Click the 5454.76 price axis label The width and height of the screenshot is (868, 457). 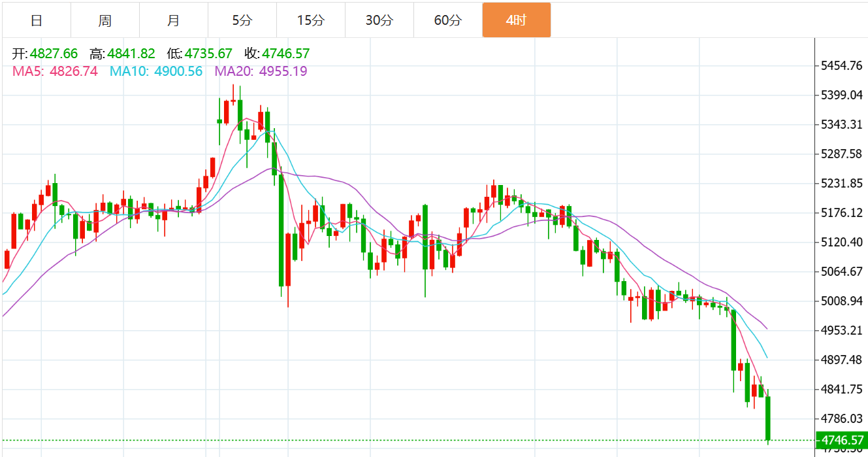[842, 65]
